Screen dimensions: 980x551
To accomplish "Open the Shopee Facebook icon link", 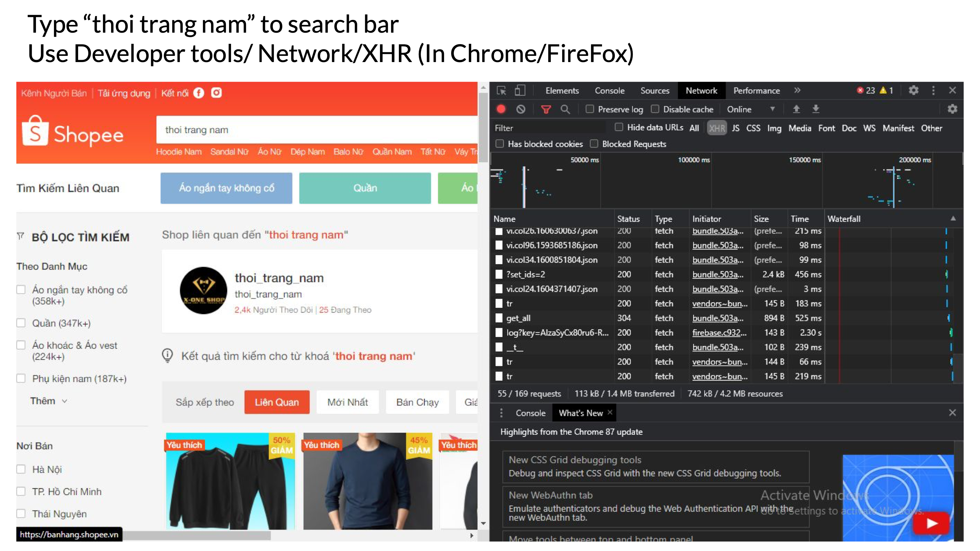I will 199,93.
